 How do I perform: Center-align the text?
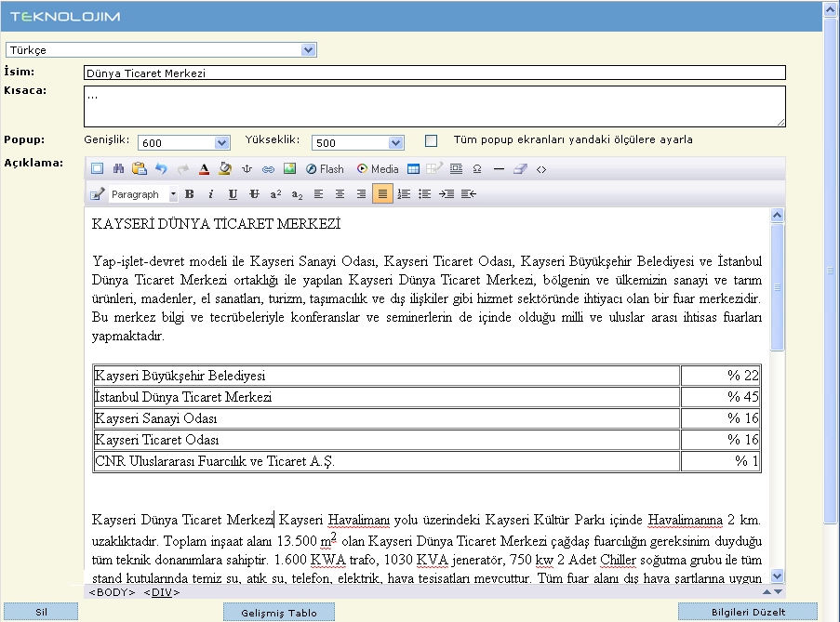tap(340, 193)
